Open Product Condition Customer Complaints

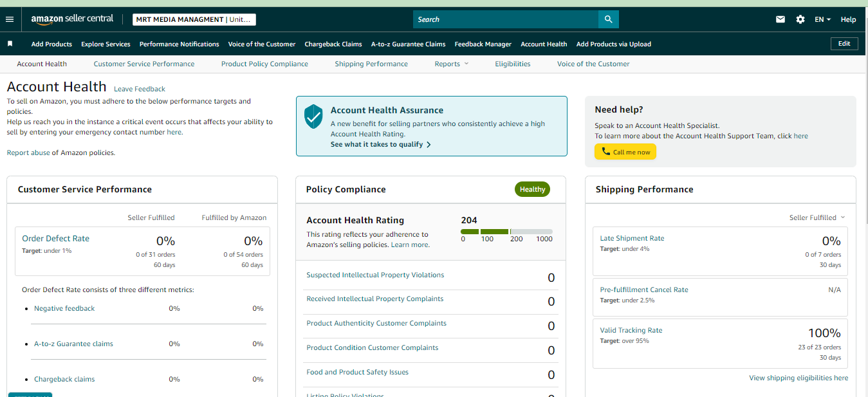pyautogui.click(x=373, y=347)
